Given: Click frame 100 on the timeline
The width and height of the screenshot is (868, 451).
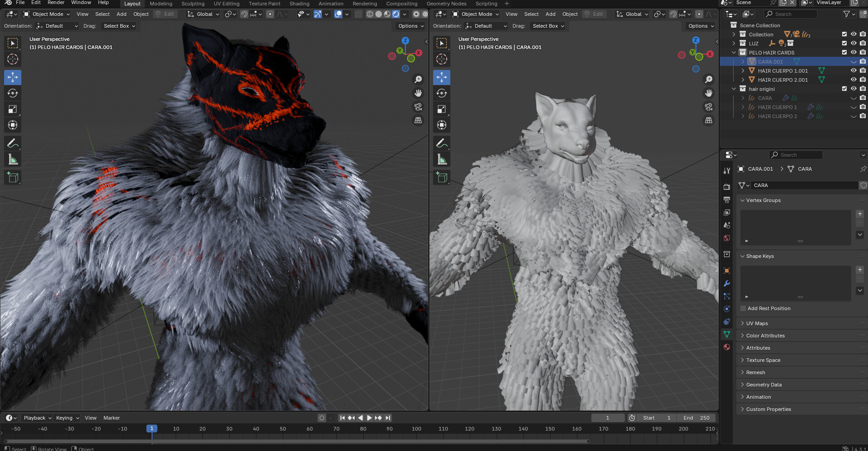Looking at the screenshot, I should 416,428.
